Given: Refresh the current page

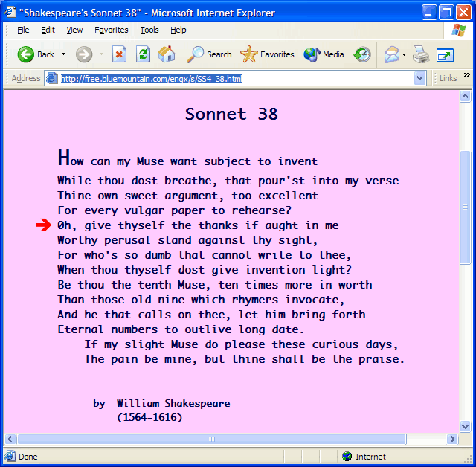Looking at the screenshot, I should point(143,54).
